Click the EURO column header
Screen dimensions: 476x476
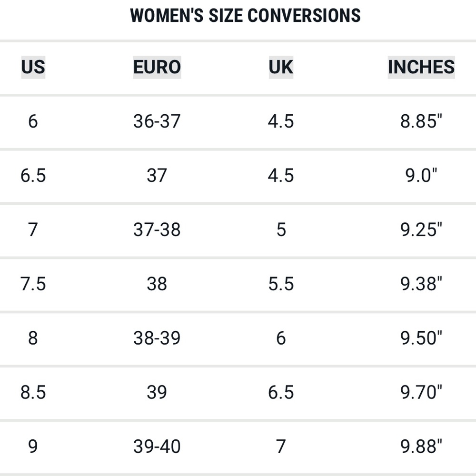[157, 67]
